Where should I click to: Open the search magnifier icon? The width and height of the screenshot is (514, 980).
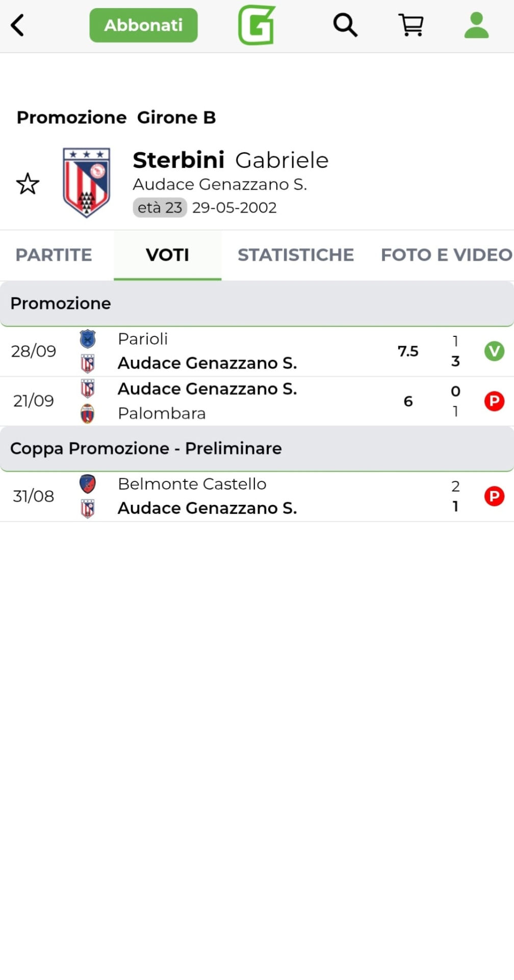point(345,25)
